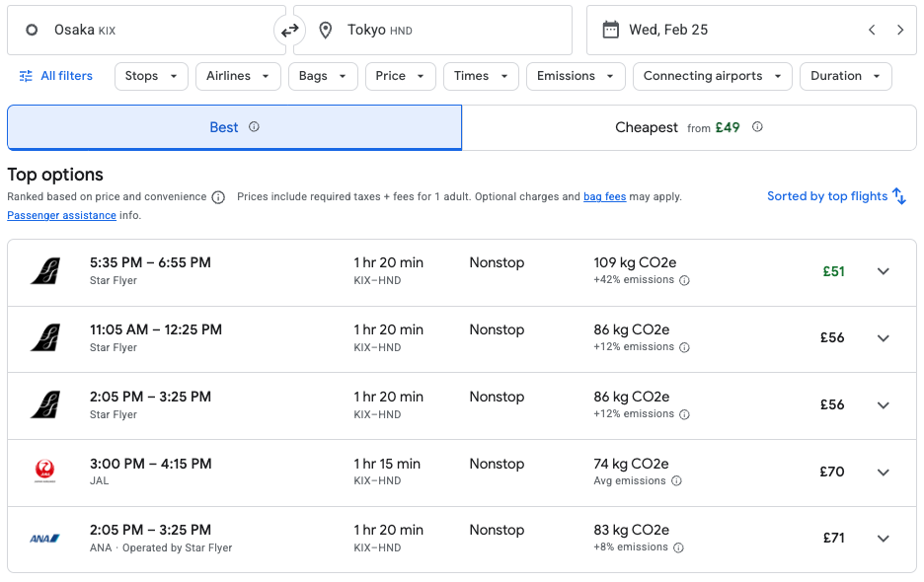The width and height of the screenshot is (924, 582).
Task: Open the Stops filter dropdown
Action: [x=150, y=76]
